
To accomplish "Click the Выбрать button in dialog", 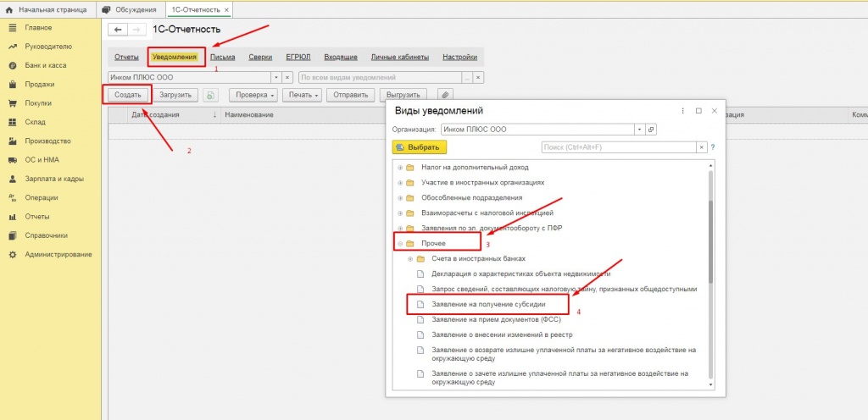I will [419, 147].
